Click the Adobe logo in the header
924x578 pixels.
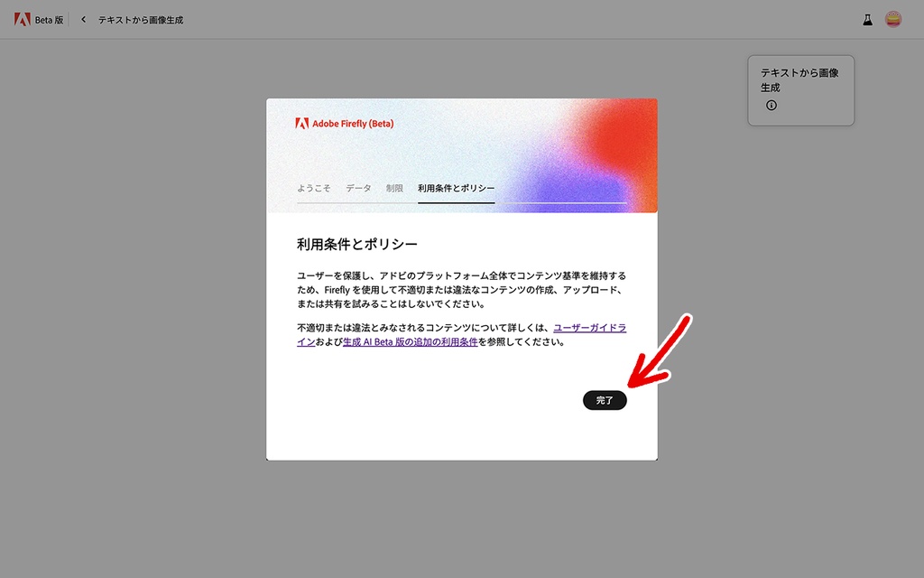pyautogui.click(x=23, y=20)
